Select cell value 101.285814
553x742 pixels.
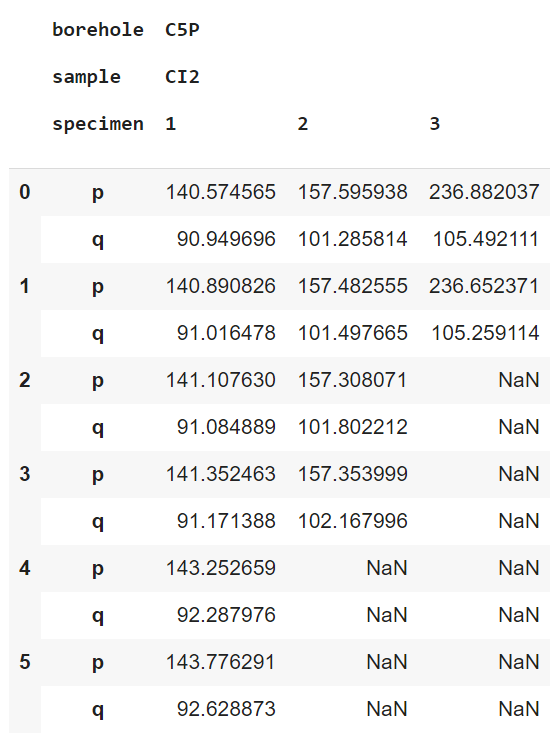352,239
